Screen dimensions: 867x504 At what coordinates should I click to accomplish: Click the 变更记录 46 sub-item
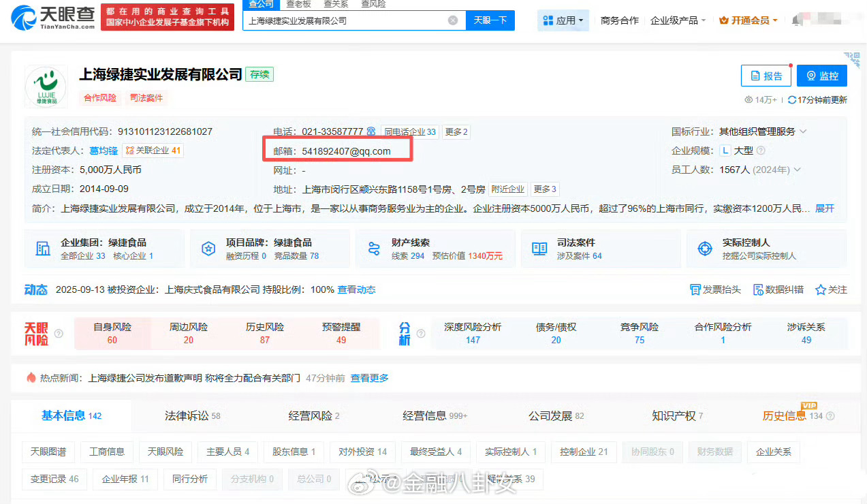click(54, 479)
